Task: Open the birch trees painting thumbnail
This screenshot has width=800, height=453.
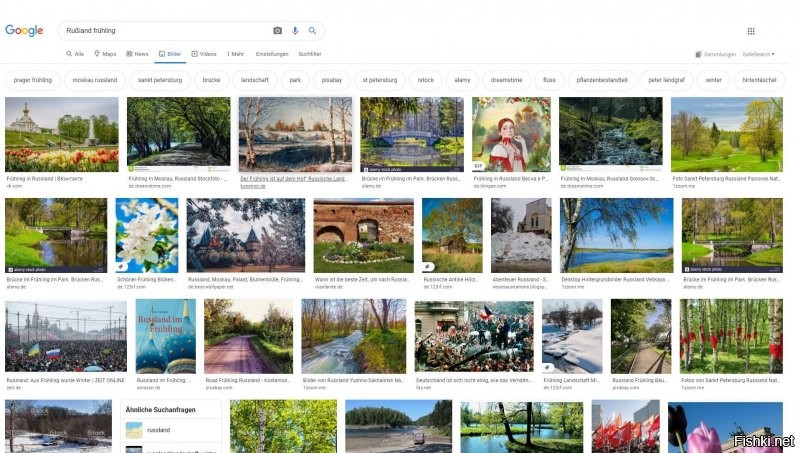Action: (x=295, y=135)
